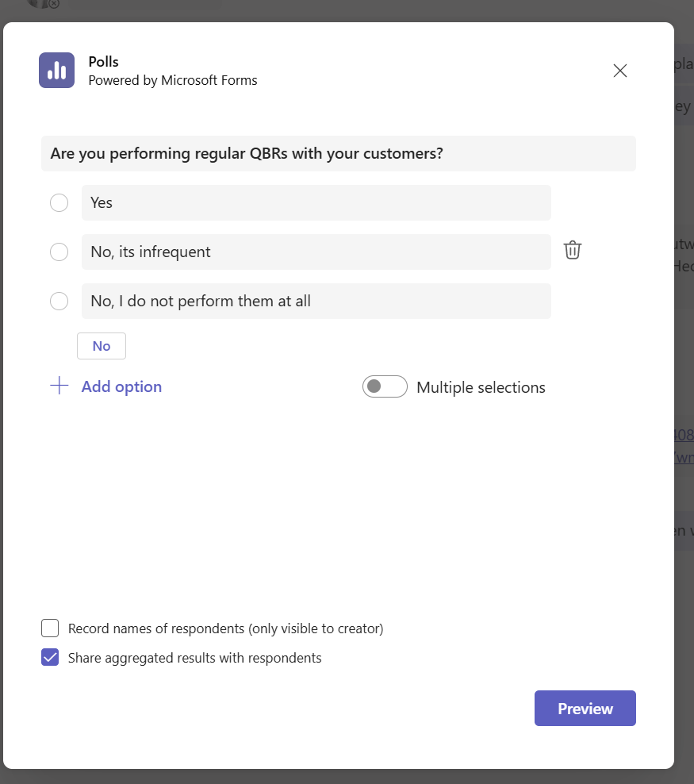Click inside the "Yes" option text field

[316, 202]
